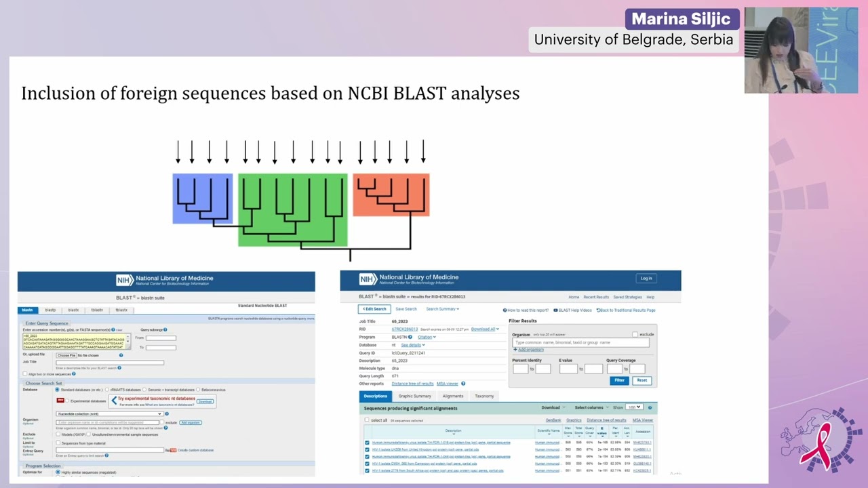
Task: Select the Experimental databases radio button
Action: point(67,401)
